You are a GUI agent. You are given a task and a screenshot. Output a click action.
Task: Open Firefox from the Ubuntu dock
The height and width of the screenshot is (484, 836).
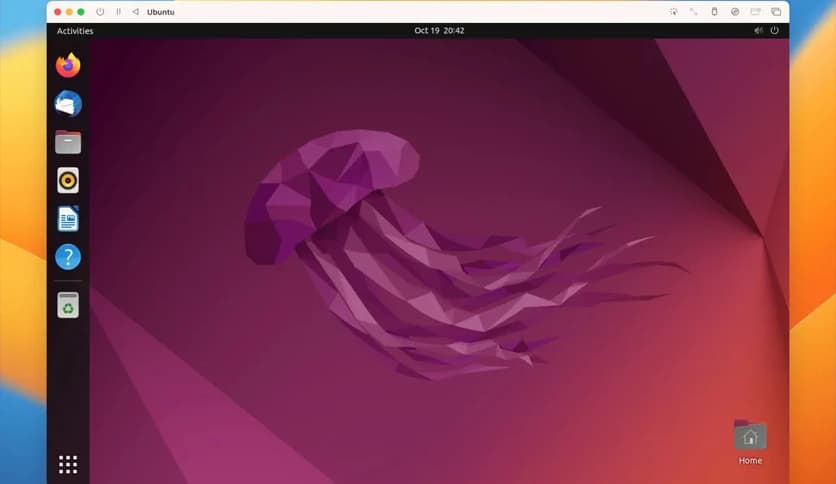[x=68, y=66]
